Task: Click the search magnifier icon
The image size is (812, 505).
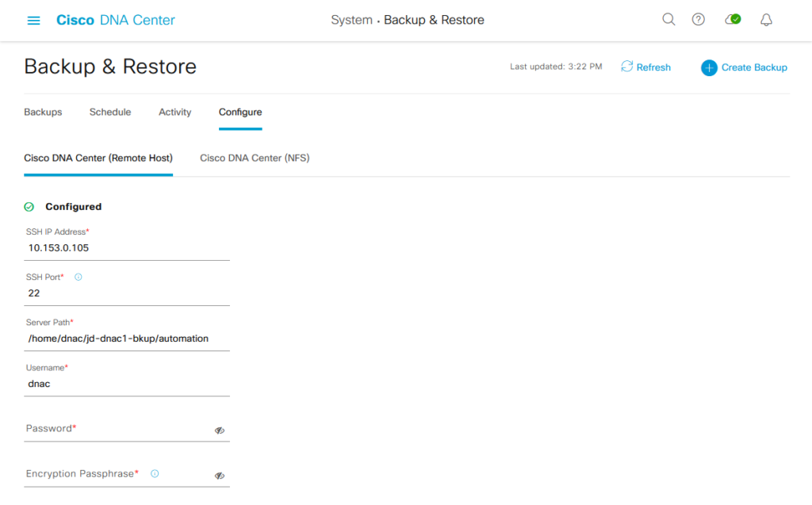Action: [x=668, y=20]
